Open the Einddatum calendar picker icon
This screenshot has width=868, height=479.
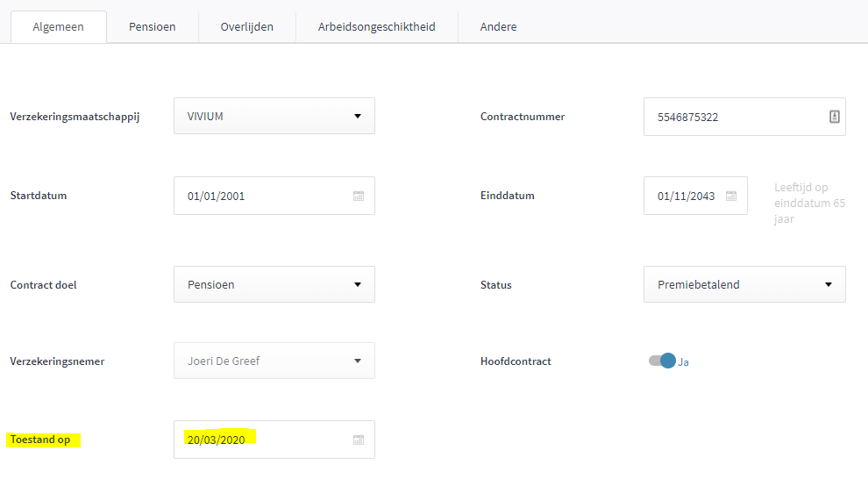point(731,197)
